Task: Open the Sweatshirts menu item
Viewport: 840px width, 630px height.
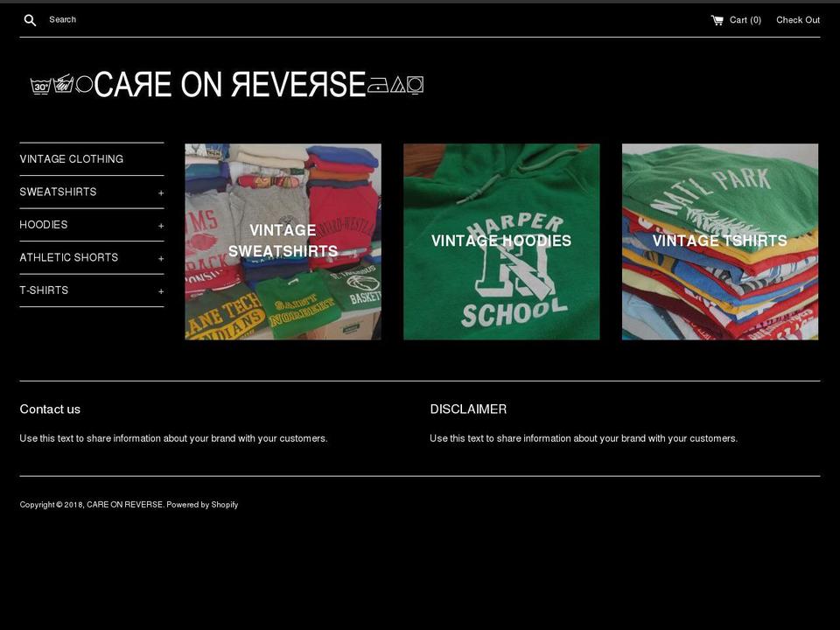Action: pyautogui.click(x=58, y=192)
